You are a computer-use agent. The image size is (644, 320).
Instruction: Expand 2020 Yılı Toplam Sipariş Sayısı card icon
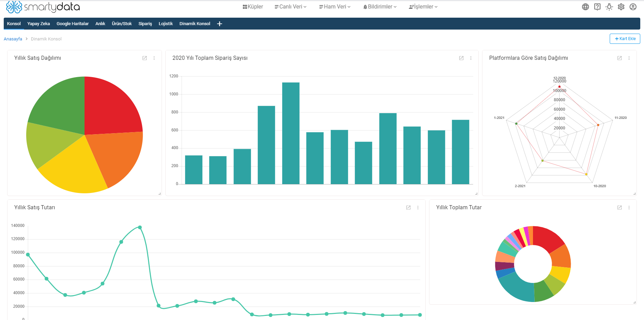pyautogui.click(x=461, y=58)
